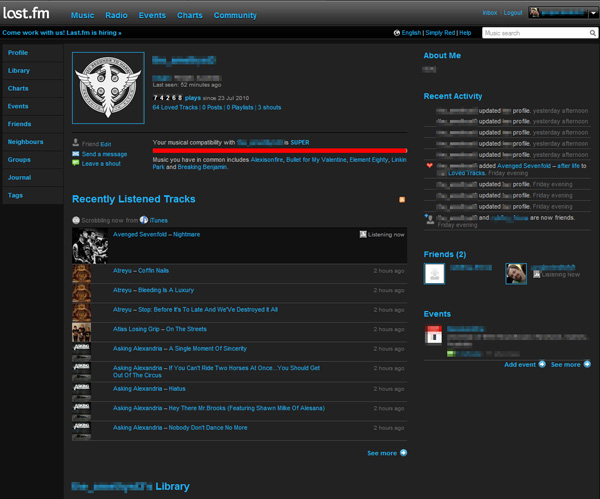Click the Leave a shout link

(101, 163)
